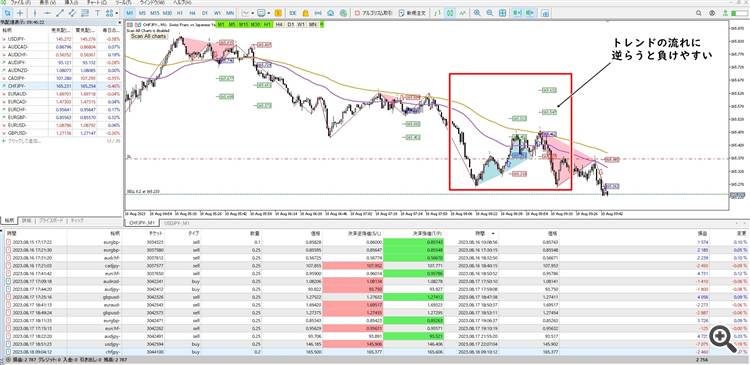This screenshot has width=750, height=365.
Task: Switch main toolbar timeframe to D1
Action: pos(205,13)
